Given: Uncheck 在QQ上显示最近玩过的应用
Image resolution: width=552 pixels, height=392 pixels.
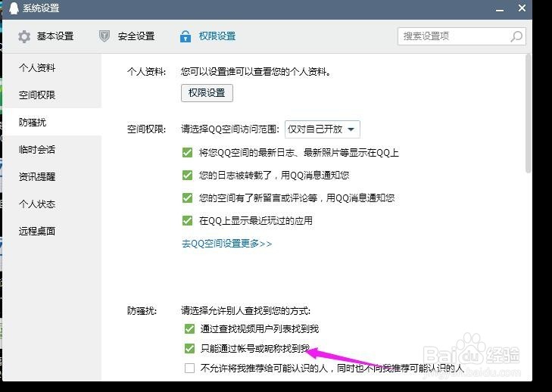Looking at the screenshot, I should point(187,221).
